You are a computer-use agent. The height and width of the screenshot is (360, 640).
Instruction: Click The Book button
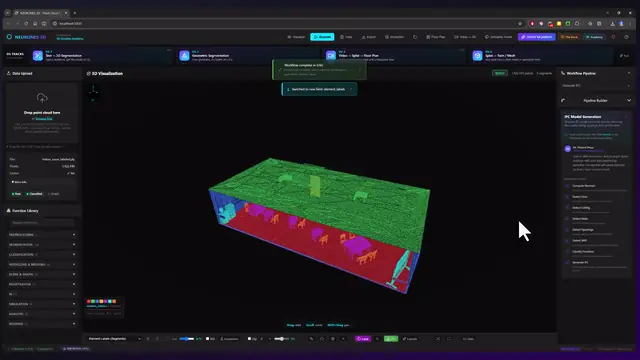[569, 37]
